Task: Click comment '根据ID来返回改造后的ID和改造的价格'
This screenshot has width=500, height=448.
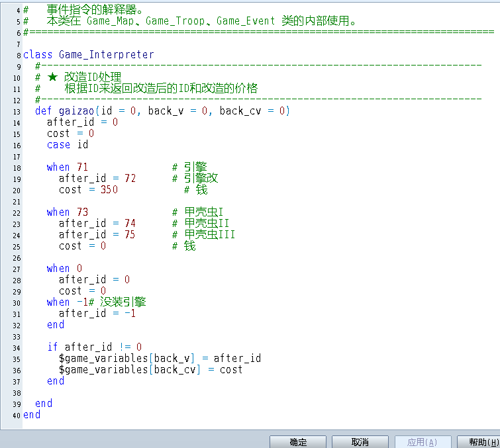Action: click(161, 88)
